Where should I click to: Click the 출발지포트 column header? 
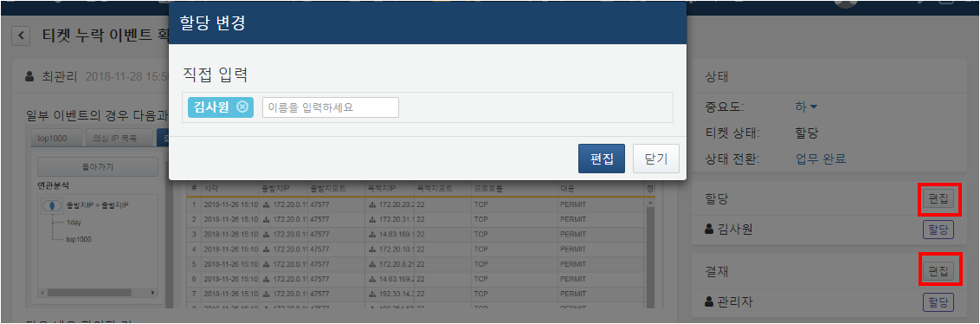pyautogui.click(x=337, y=188)
